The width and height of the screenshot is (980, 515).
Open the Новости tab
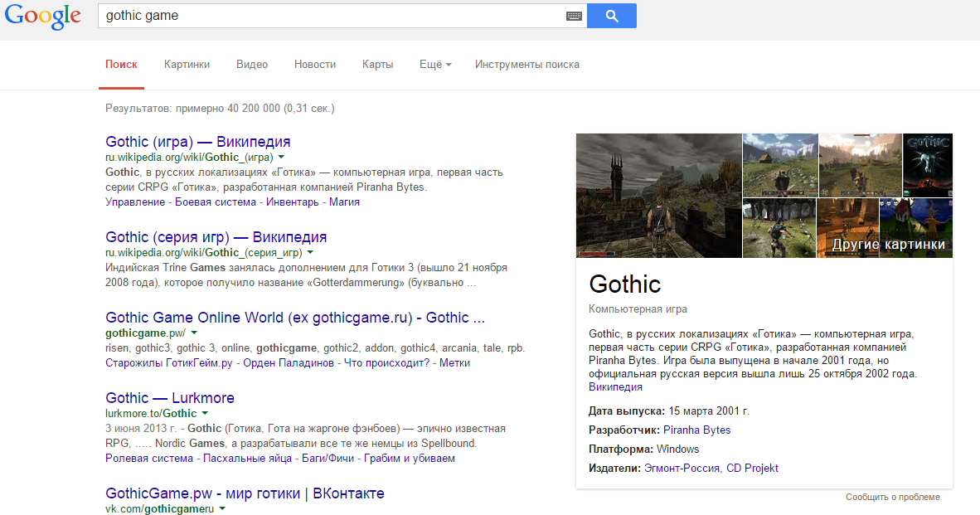[315, 65]
